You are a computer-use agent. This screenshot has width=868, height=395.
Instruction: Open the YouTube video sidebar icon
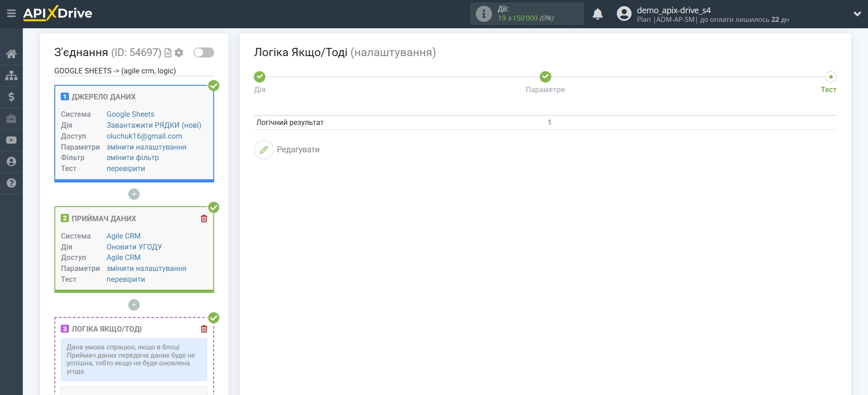click(x=11, y=140)
